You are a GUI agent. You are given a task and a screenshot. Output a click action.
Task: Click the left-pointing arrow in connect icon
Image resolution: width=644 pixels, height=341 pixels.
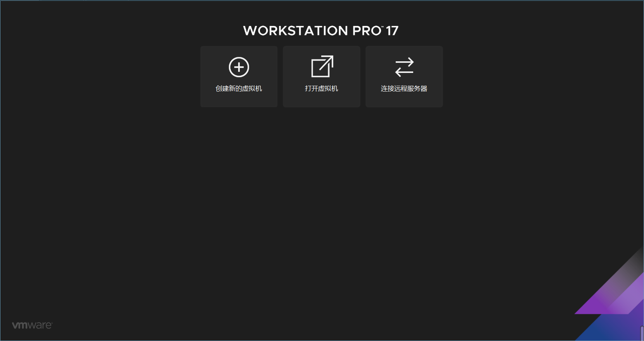tap(404, 72)
